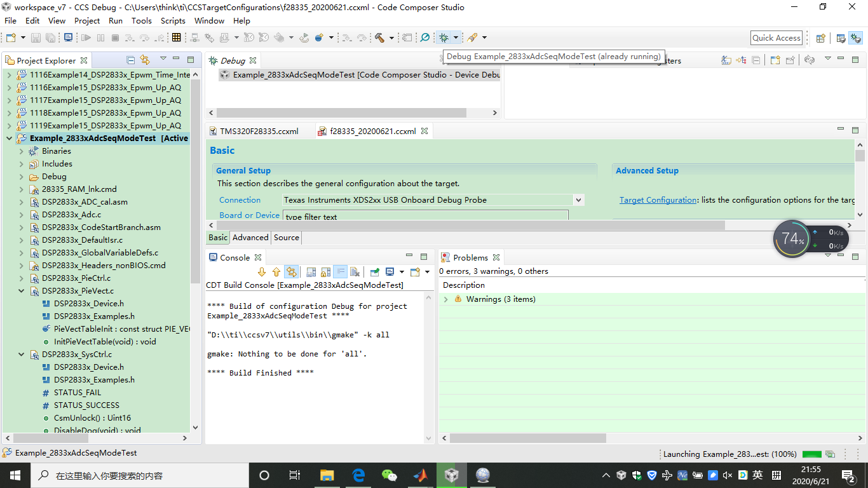Collapse the Example_2833xAdcSeqModeTest project node
The width and height of the screenshot is (868, 488).
[x=9, y=139]
